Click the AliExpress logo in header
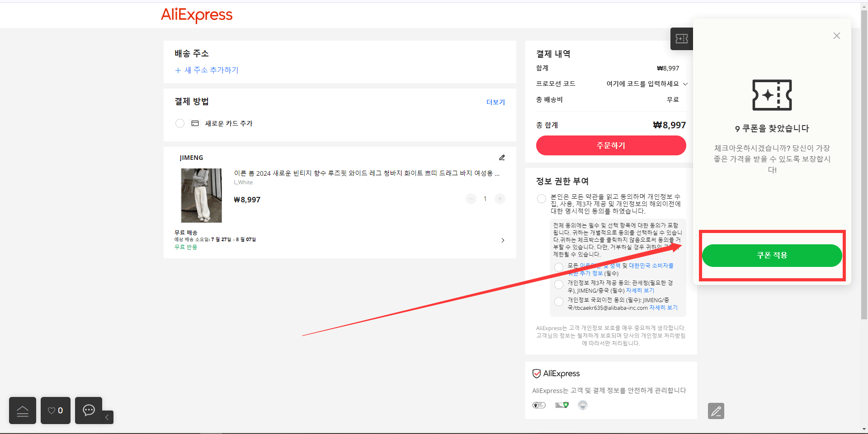The width and height of the screenshot is (868, 434). click(197, 15)
